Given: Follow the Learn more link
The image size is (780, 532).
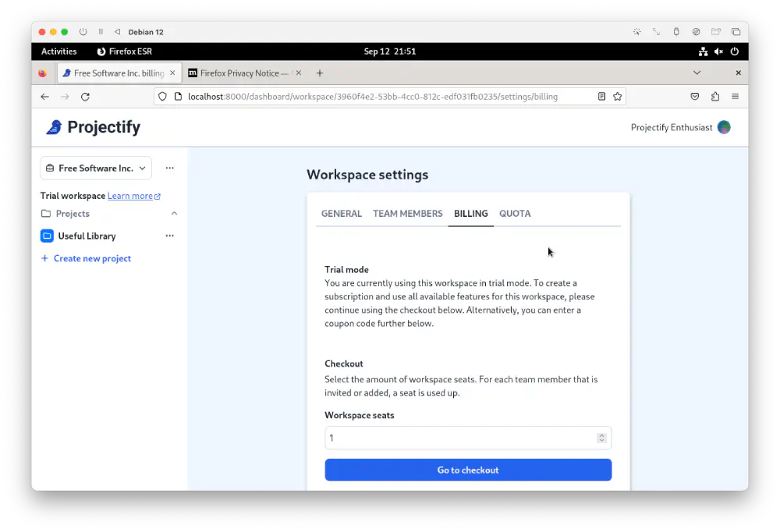Looking at the screenshot, I should pyautogui.click(x=134, y=196).
